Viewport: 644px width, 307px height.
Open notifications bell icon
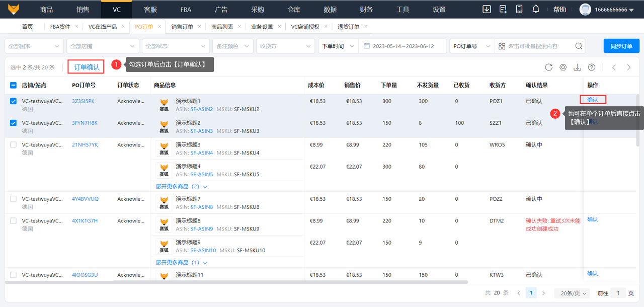click(x=536, y=9)
